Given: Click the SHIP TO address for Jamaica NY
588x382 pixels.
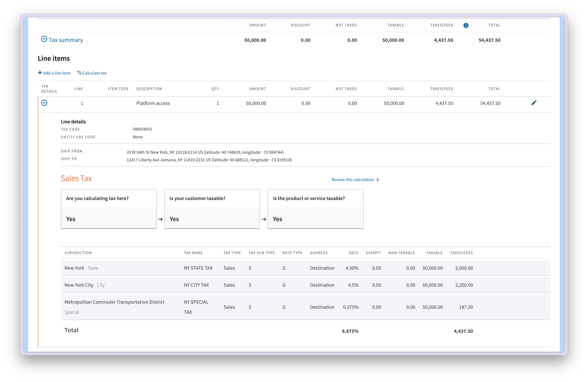Looking at the screenshot, I should click(209, 160).
